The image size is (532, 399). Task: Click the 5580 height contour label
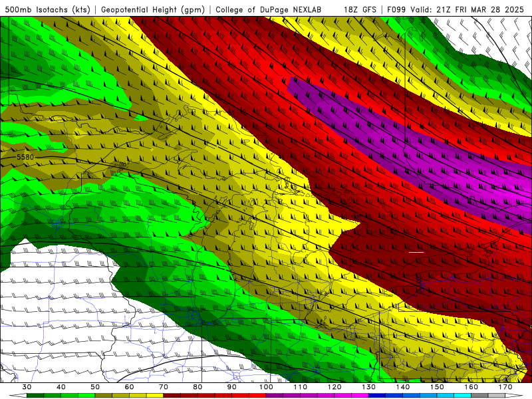point(25,157)
